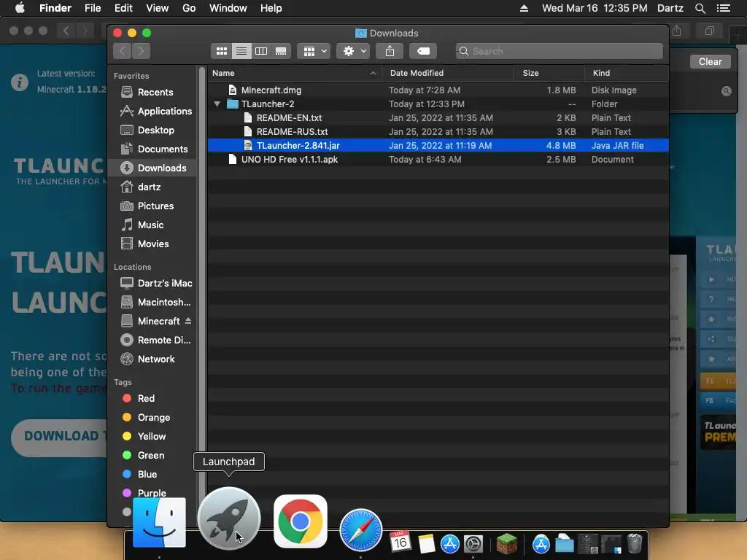
Task: Open the group-by arrangement dropdown
Action: (314, 51)
